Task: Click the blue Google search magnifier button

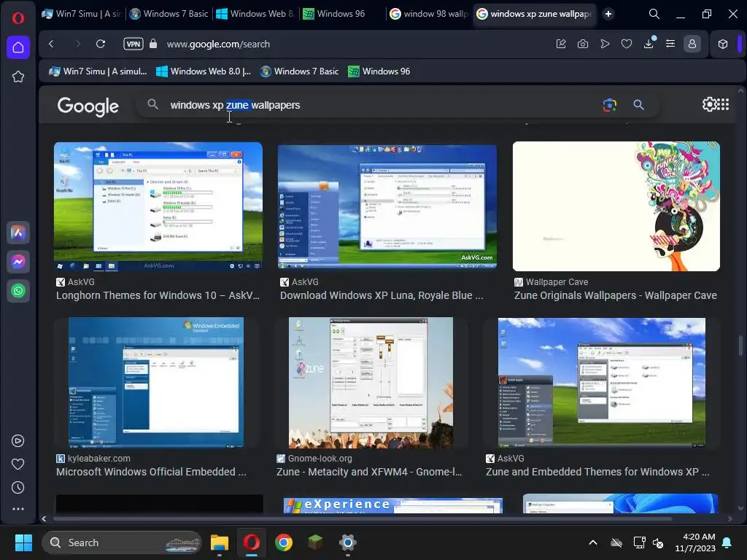Action: 639,105
